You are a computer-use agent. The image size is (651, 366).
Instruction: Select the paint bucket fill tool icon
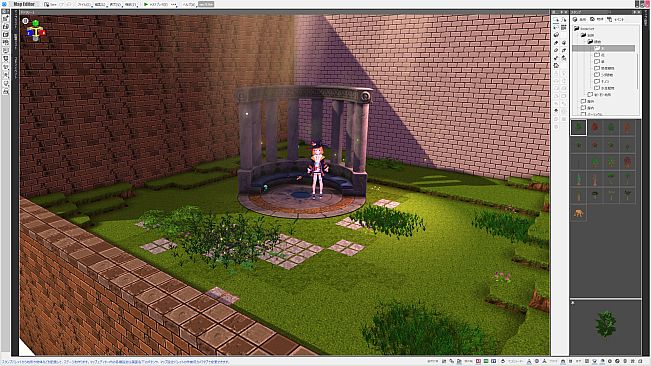pos(563,42)
